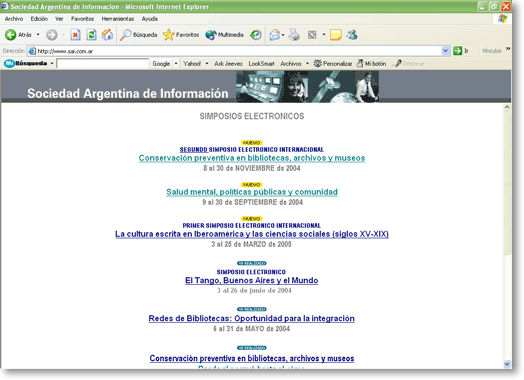Open the Favoritos menu in menu bar
This screenshot has width=524, height=380.
82,19
